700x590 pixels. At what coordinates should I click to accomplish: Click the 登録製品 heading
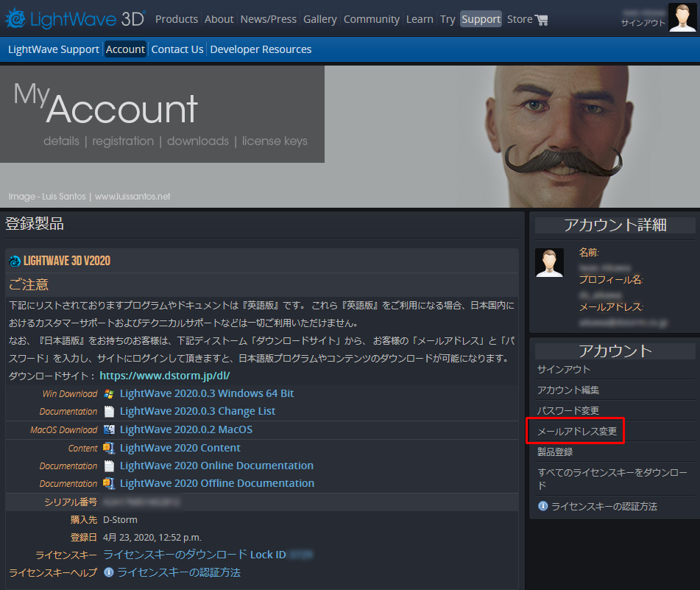35,223
